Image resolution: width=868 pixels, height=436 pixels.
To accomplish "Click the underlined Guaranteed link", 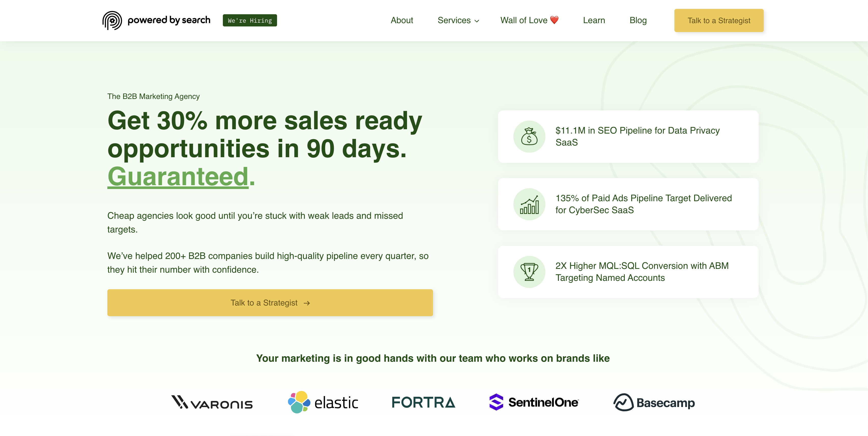I will pyautogui.click(x=178, y=177).
